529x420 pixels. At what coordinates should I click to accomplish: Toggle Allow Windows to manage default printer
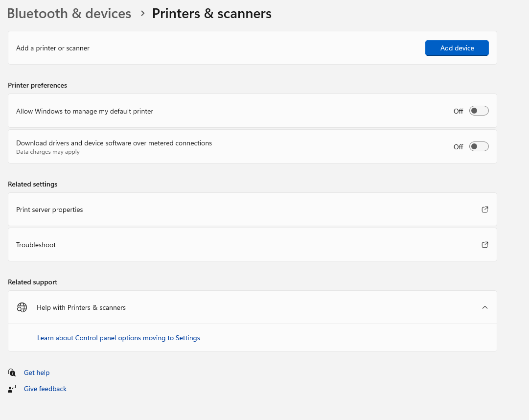pos(479,111)
